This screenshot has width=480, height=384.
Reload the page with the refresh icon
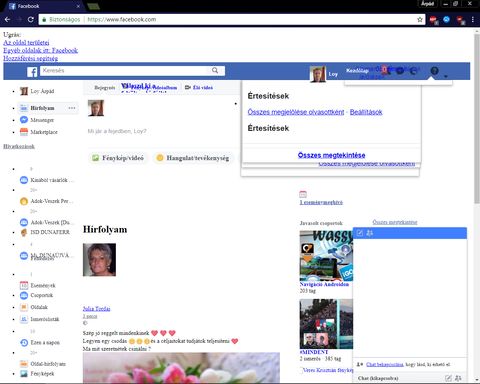pyautogui.click(x=30, y=19)
